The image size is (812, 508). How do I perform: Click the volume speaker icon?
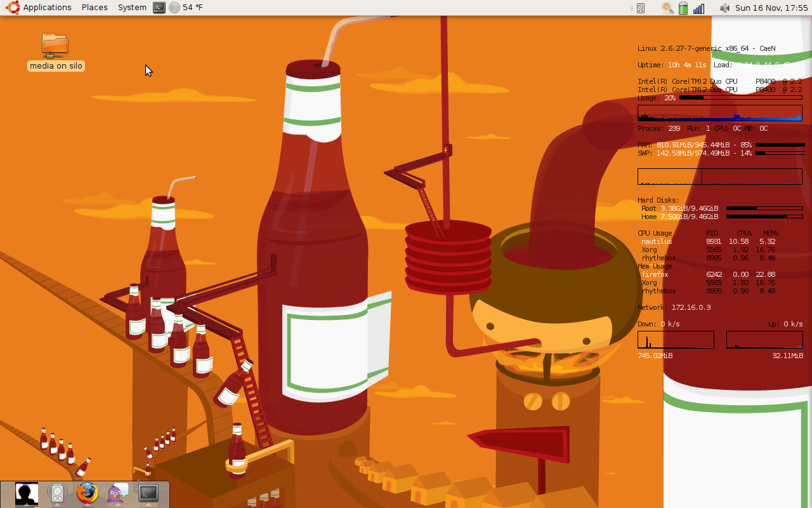pos(724,8)
